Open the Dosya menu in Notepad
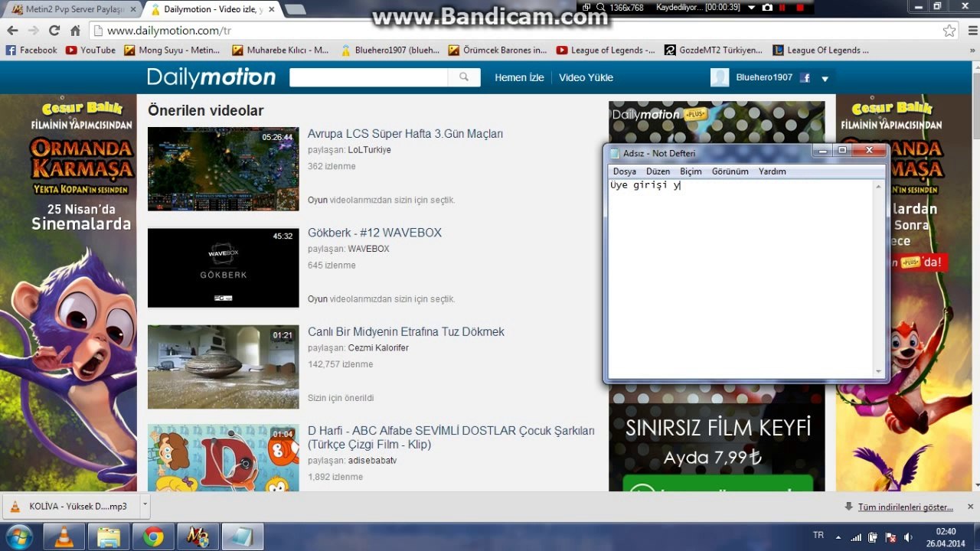This screenshot has height=551, width=980. click(x=625, y=171)
